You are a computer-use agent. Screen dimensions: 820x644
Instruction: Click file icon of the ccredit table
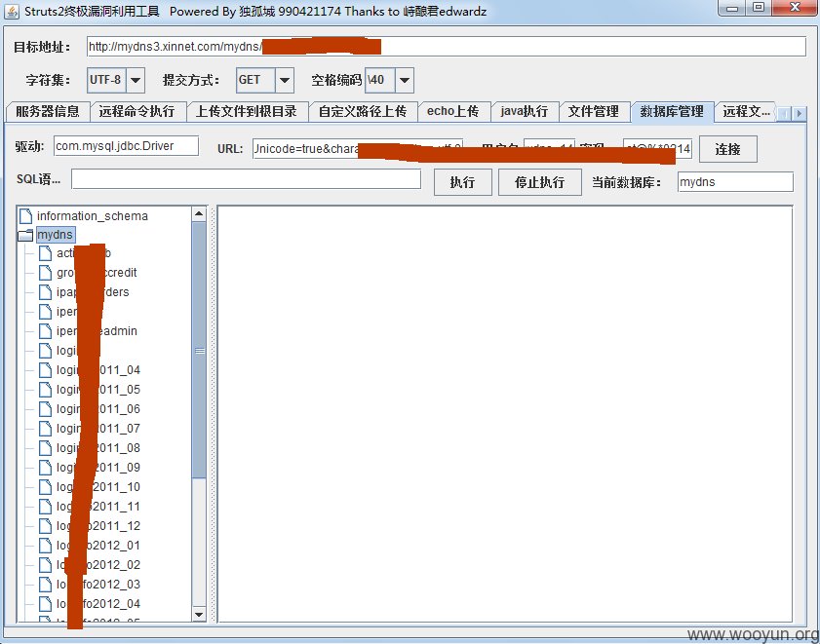pos(46,273)
